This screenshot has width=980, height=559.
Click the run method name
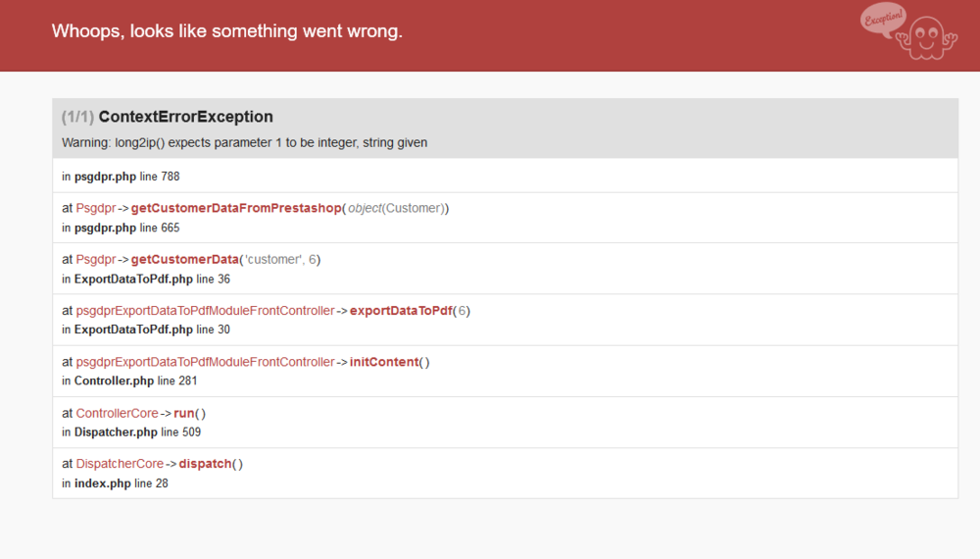(184, 413)
